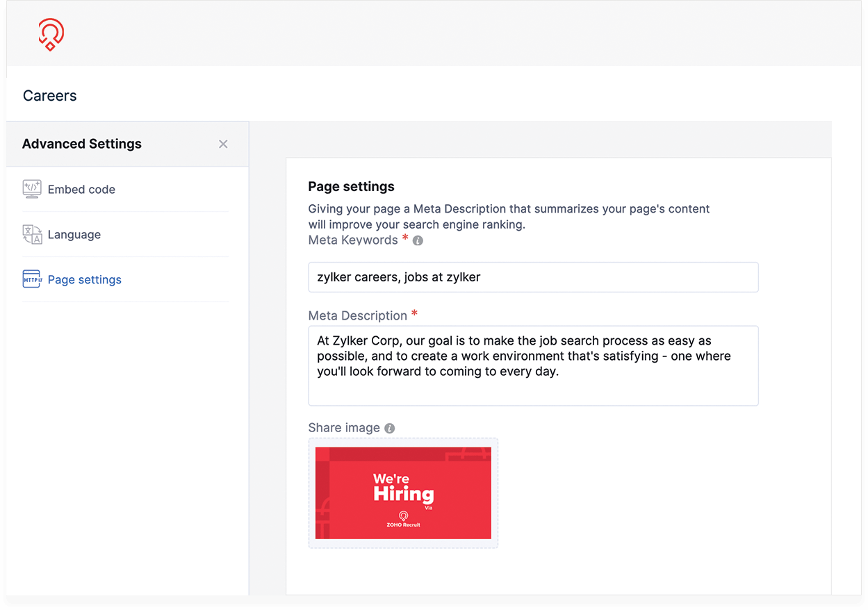868x610 pixels.
Task: Click the info icon beside Share image
Action: (390, 429)
